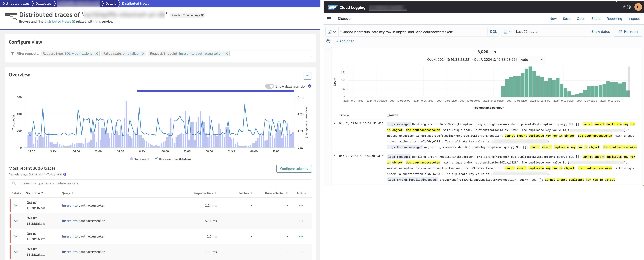Toggle Response Time (Median) series in legend

pos(173,159)
